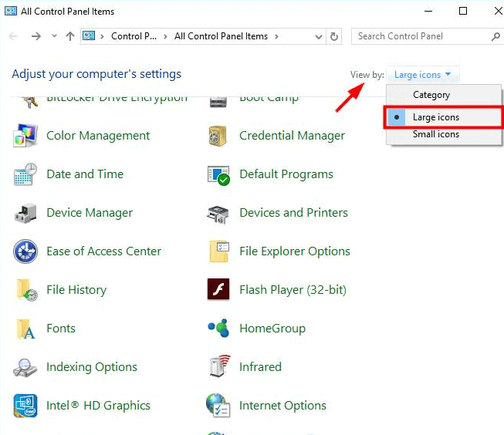Refresh the Control Panel view

tap(334, 36)
